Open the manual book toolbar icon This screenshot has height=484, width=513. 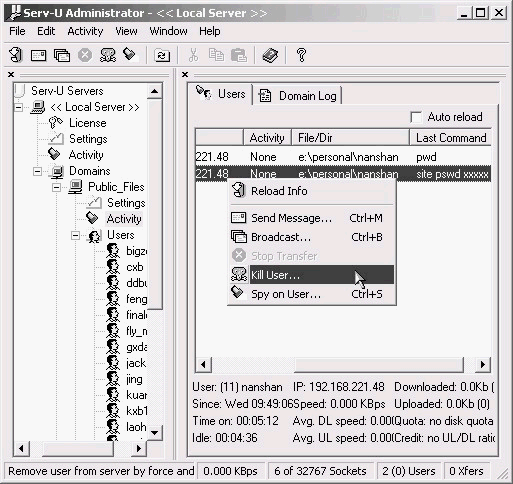click(270, 55)
